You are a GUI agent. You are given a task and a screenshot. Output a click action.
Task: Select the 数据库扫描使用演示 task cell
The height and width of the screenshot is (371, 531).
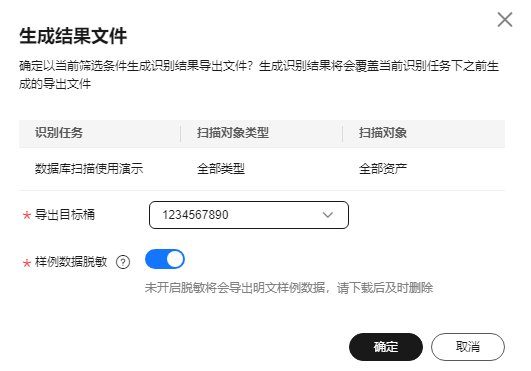pos(89,168)
